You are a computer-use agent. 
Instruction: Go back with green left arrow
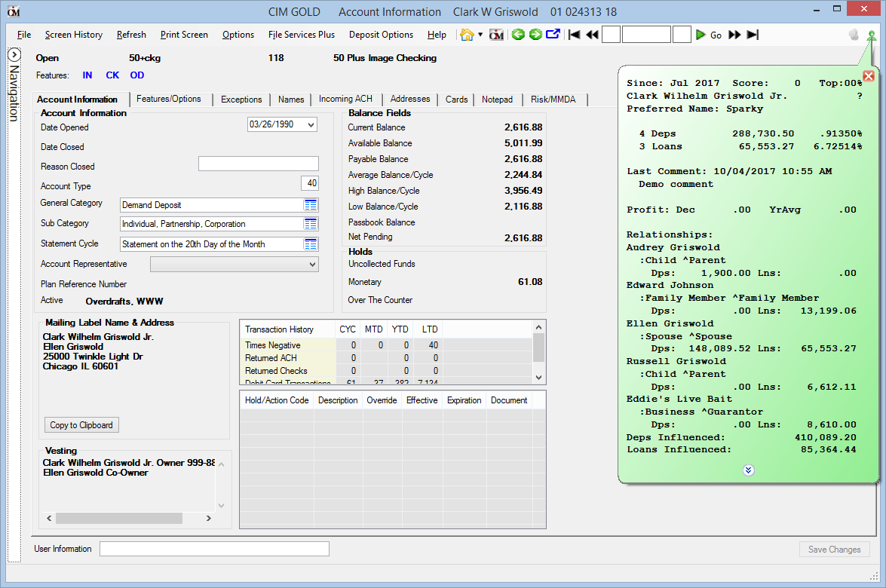(x=517, y=35)
